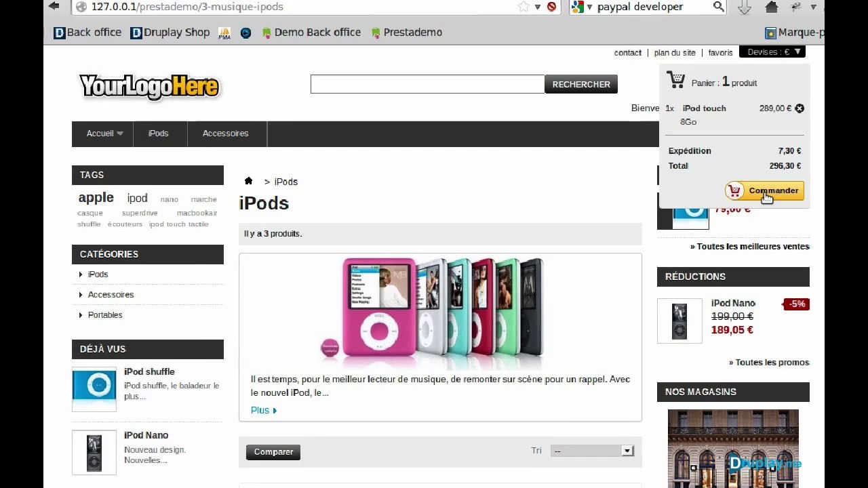Select the écouteurs tag
Viewport: 868px width, 488px height.
pyautogui.click(x=125, y=224)
